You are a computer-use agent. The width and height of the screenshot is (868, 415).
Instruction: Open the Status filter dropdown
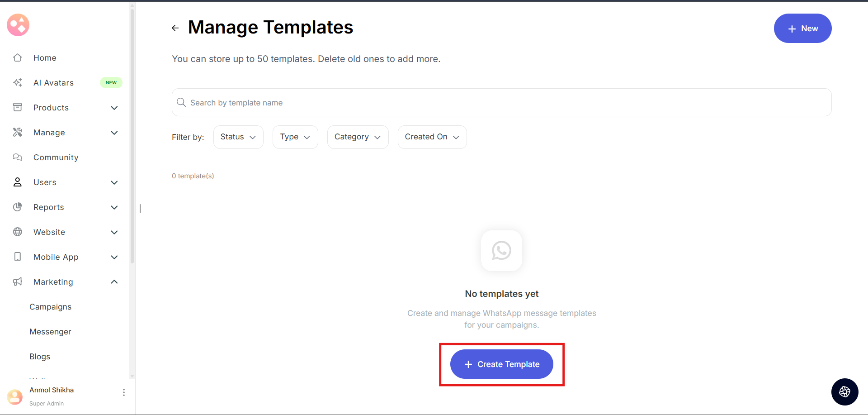(x=238, y=137)
